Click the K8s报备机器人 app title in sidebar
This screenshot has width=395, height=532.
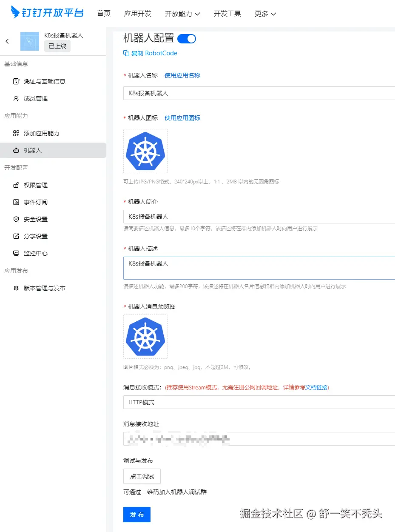click(64, 35)
